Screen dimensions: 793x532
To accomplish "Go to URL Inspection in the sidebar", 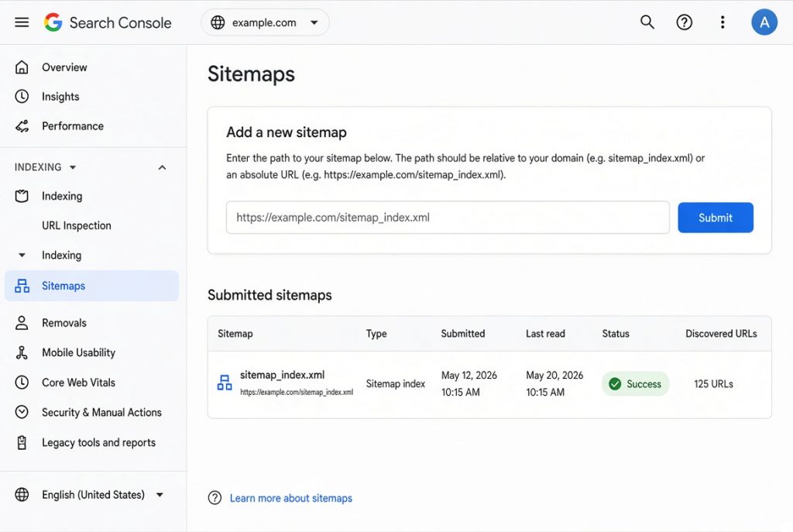I will [x=77, y=225].
